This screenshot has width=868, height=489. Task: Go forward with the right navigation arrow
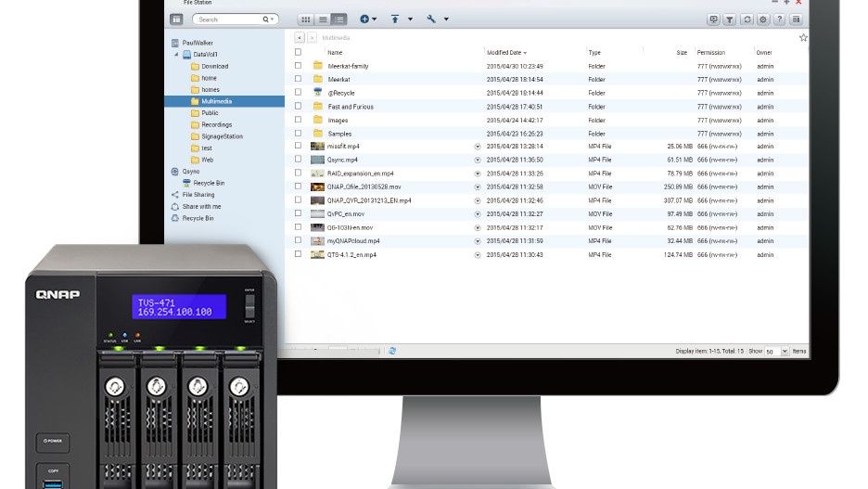[312, 38]
